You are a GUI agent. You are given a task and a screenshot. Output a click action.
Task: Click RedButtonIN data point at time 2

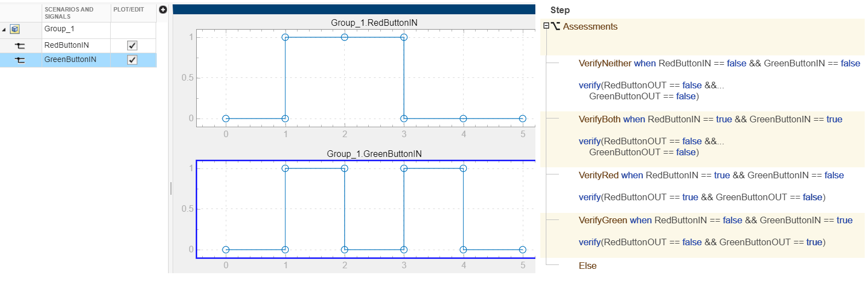pos(345,37)
